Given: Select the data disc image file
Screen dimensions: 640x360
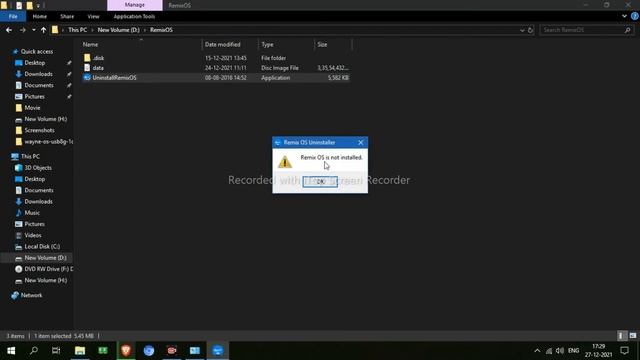Looking at the screenshot, I should (98, 68).
